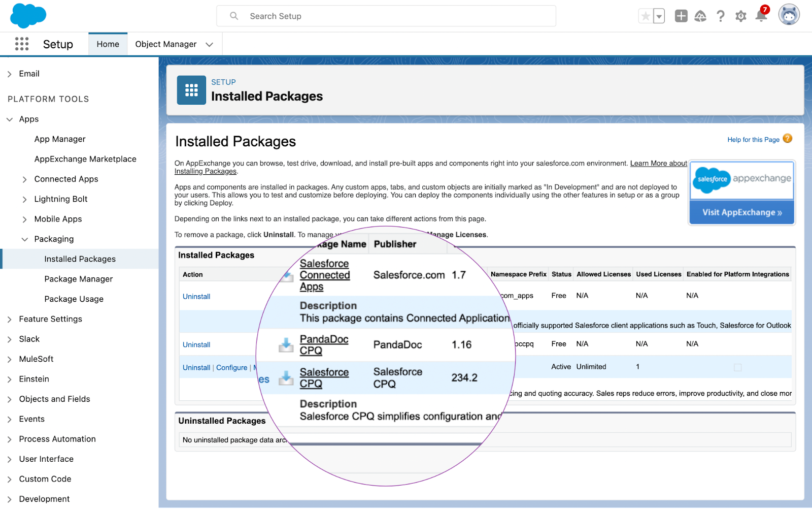Collapse the Packaging section
812x509 pixels.
point(25,239)
